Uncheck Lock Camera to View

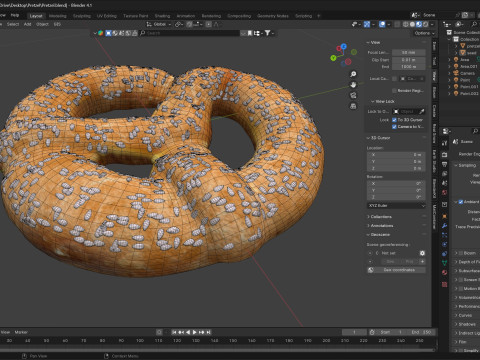(394, 127)
